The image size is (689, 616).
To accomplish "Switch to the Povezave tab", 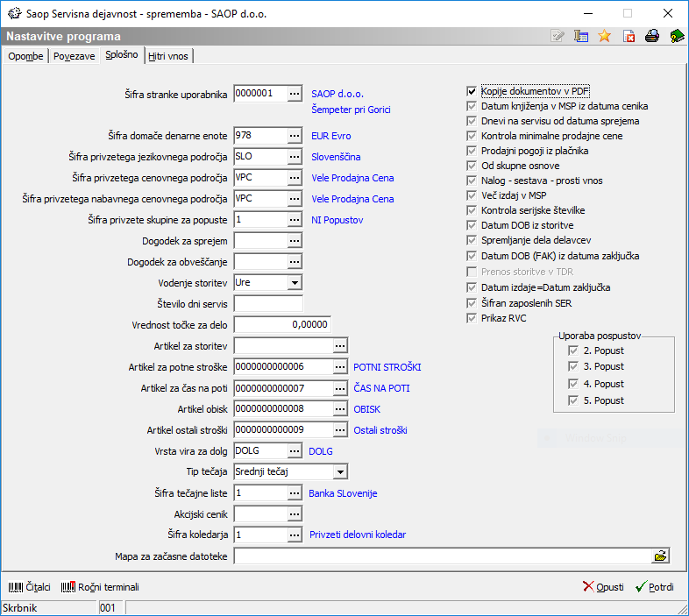I will tap(75, 56).
